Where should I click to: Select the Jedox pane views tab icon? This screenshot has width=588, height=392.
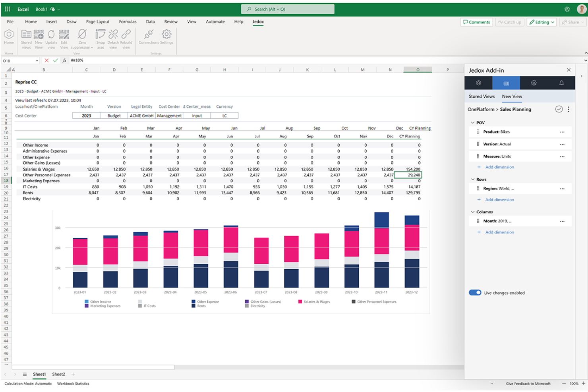pos(506,83)
